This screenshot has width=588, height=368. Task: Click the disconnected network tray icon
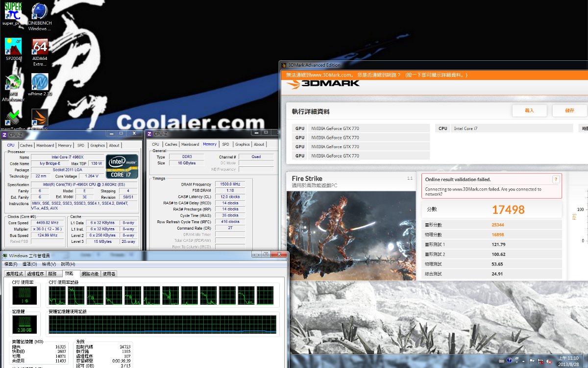(x=540, y=361)
